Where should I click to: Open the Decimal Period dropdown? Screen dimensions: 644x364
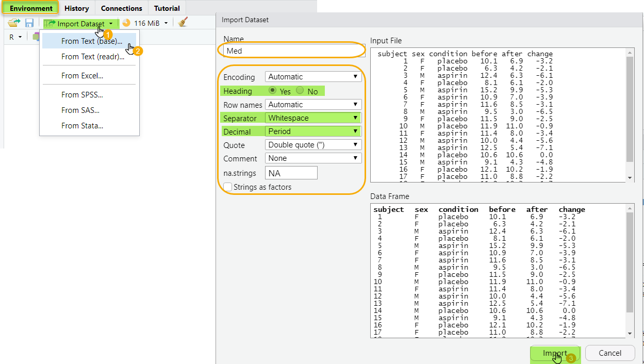point(313,131)
